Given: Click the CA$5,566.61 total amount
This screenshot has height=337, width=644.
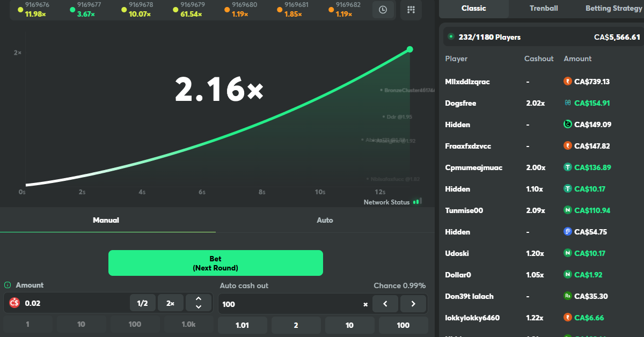Looking at the screenshot, I should coord(617,37).
